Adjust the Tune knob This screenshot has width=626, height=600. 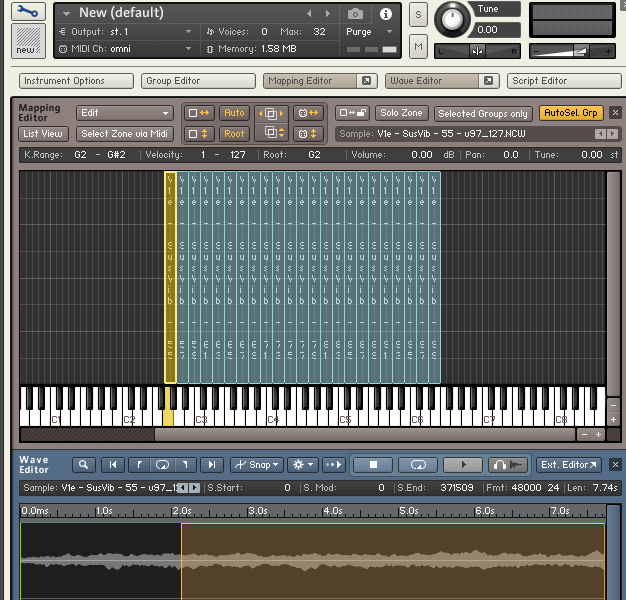454,17
